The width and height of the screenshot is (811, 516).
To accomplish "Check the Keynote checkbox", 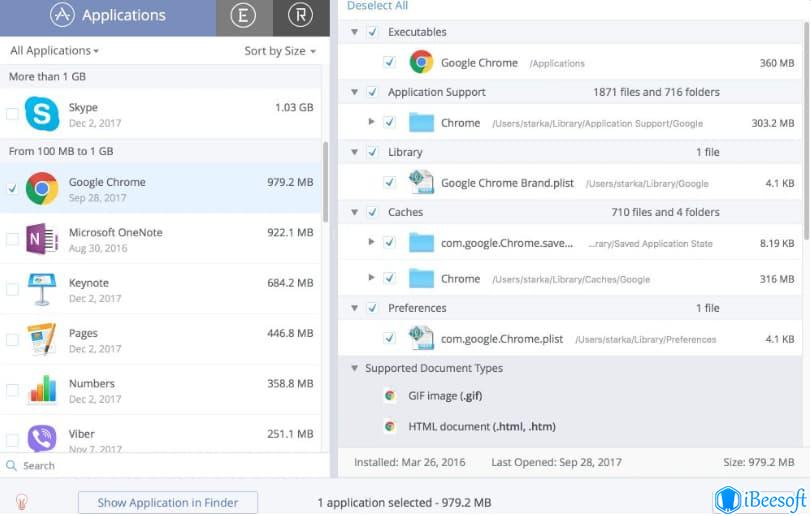I will click(12, 290).
